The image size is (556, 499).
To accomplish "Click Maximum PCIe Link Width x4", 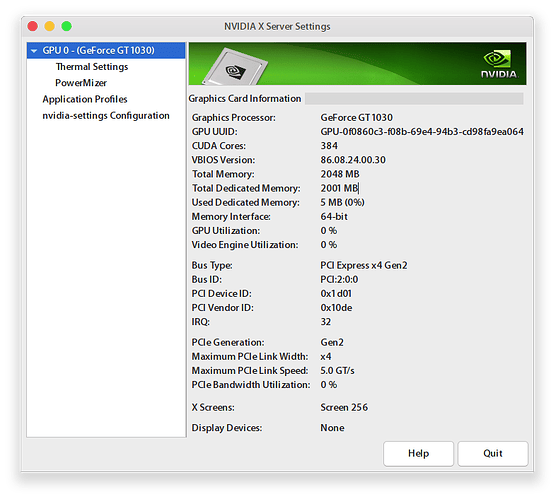I will pos(326,356).
